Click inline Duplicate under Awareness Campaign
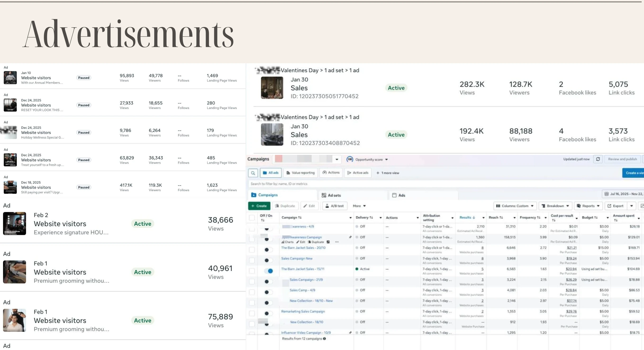 point(316,242)
